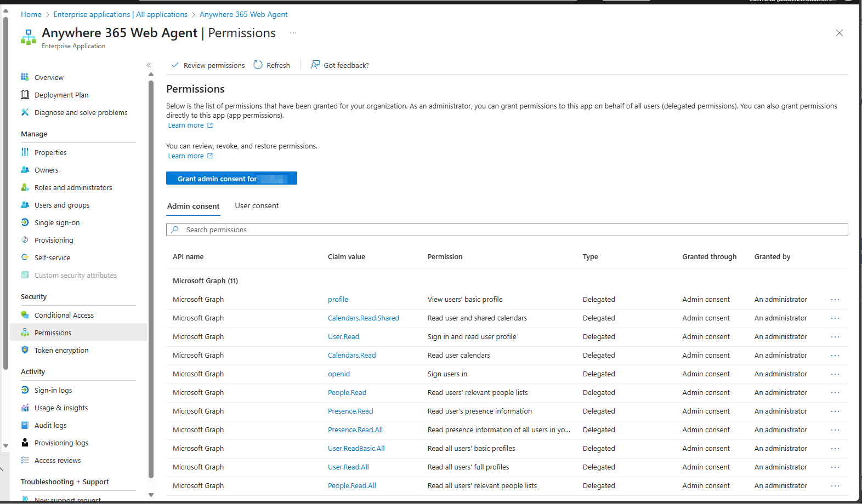Select the Owners people icon
This screenshot has width=862, height=504.
pos(25,170)
